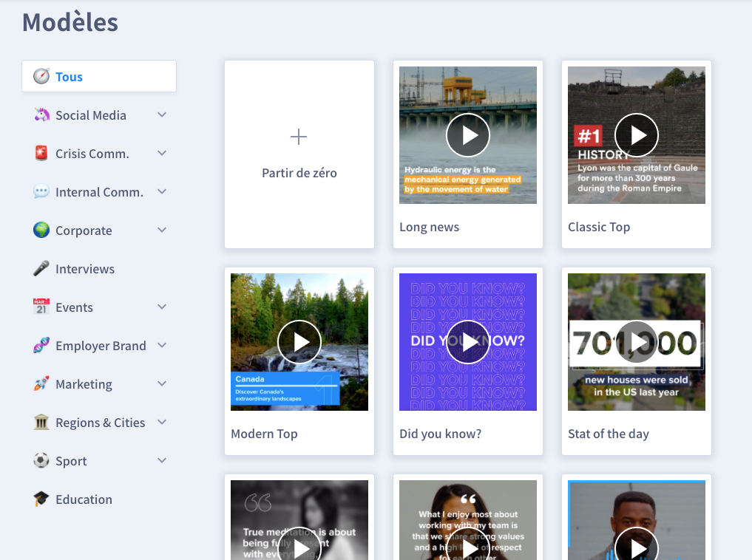Open the Internal Comm. category label
Image resolution: width=752 pixels, height=560 pixels.
coord(99,192)
